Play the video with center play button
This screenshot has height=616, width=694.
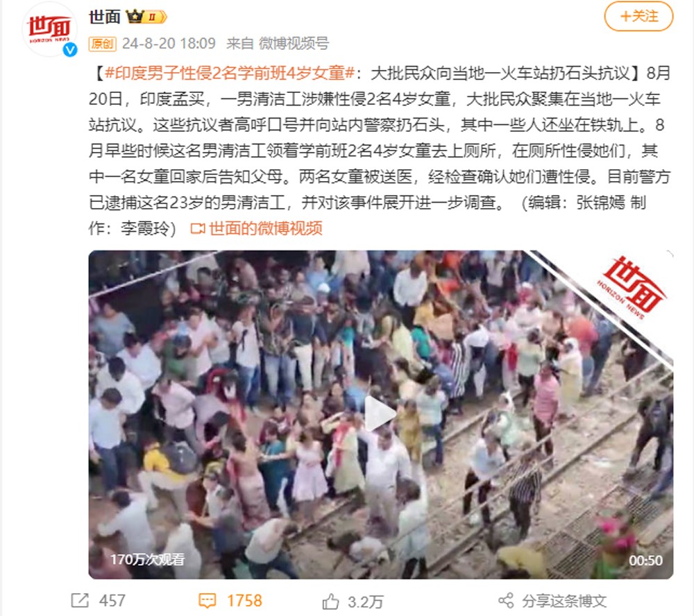point(380,413)
